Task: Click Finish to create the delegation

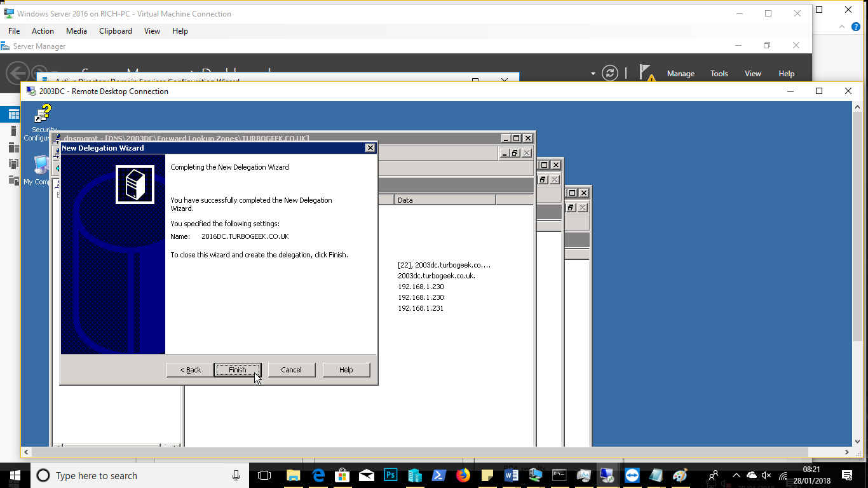Action: coord(237,370)
